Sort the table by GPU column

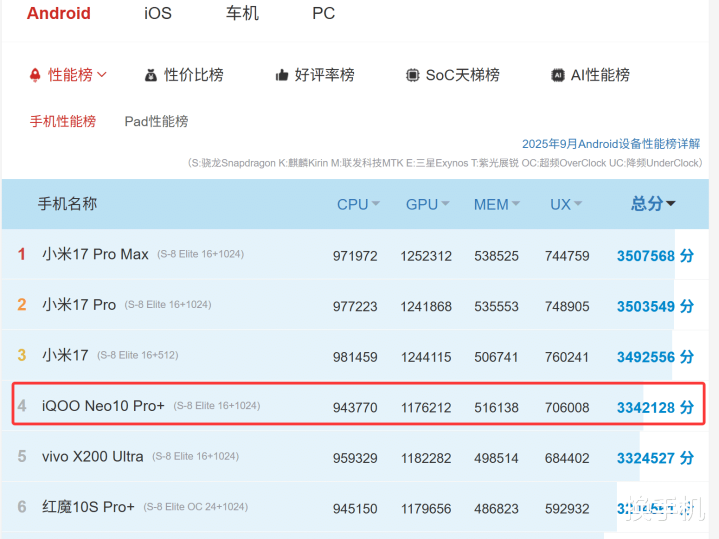[x=427, y=204]
